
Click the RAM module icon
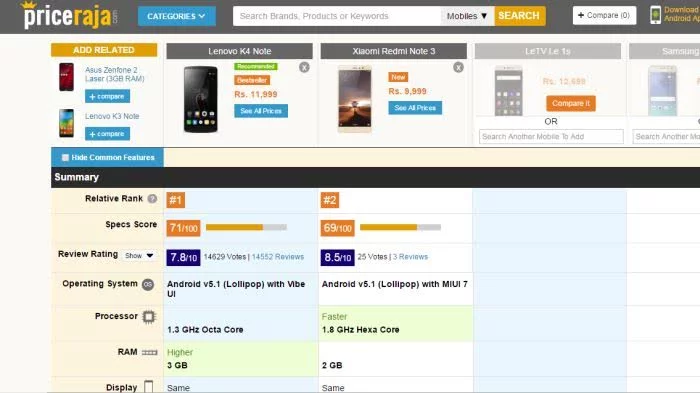150,352
